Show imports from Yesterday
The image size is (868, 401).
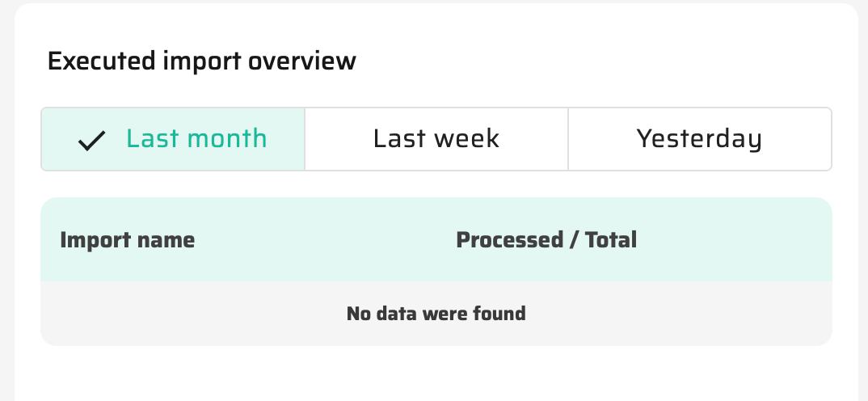tap(699, 139)
